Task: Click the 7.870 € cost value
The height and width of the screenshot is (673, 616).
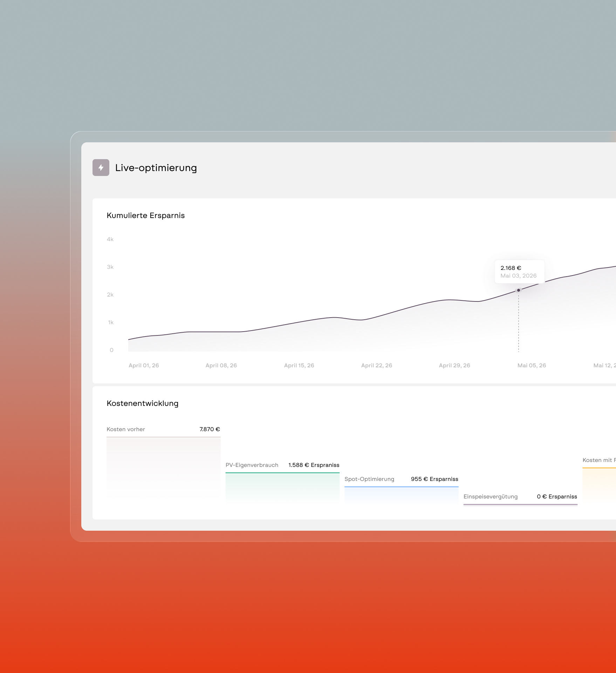Action: [210, 429]
